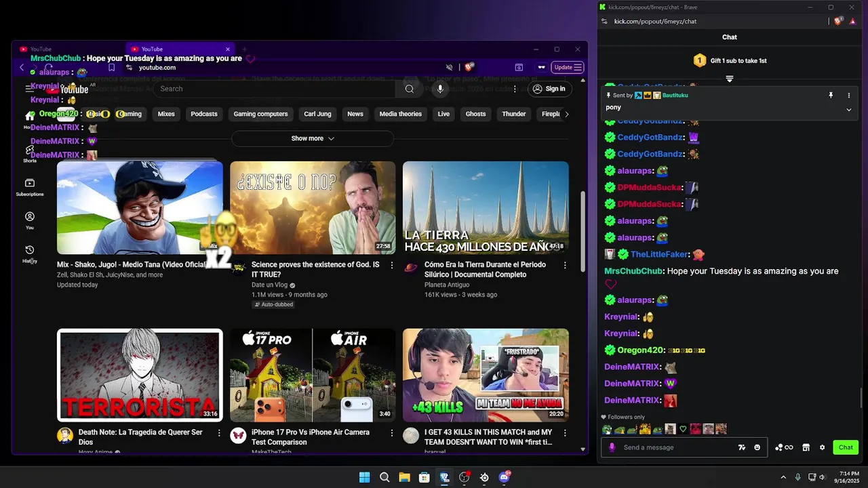868x488 pixels.
Task: Open Death Note Terrorista video thumbnail
Action: (140, 375)
